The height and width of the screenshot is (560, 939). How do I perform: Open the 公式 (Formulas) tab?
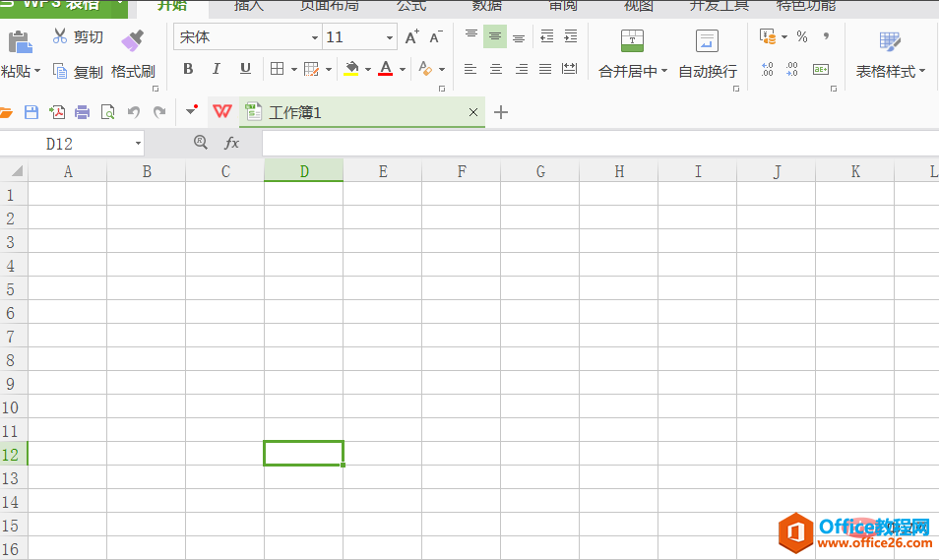point(411,6)
